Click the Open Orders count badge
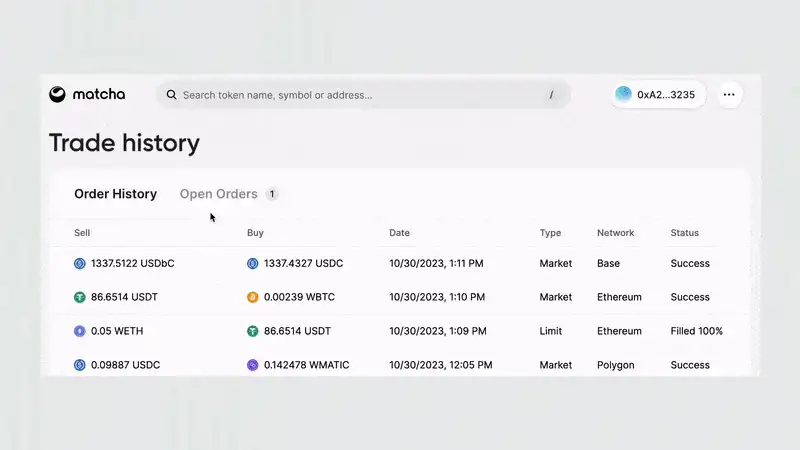This screenshot has width=800, height=450. point(272,194)
